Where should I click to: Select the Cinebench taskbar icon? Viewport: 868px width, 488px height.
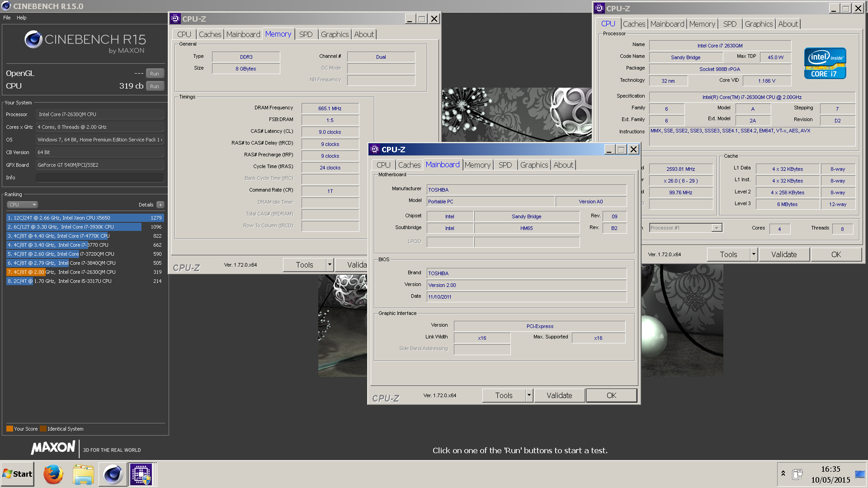(113, 474)
